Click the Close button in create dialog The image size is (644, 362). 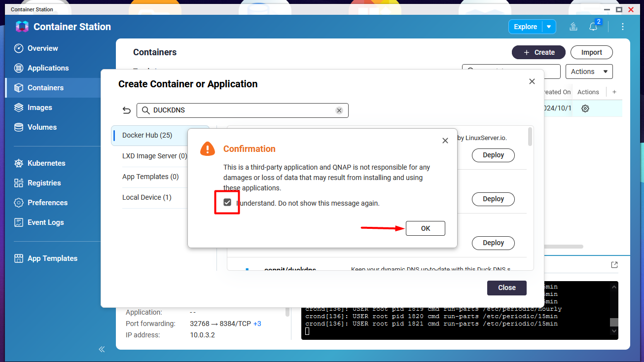506,288
